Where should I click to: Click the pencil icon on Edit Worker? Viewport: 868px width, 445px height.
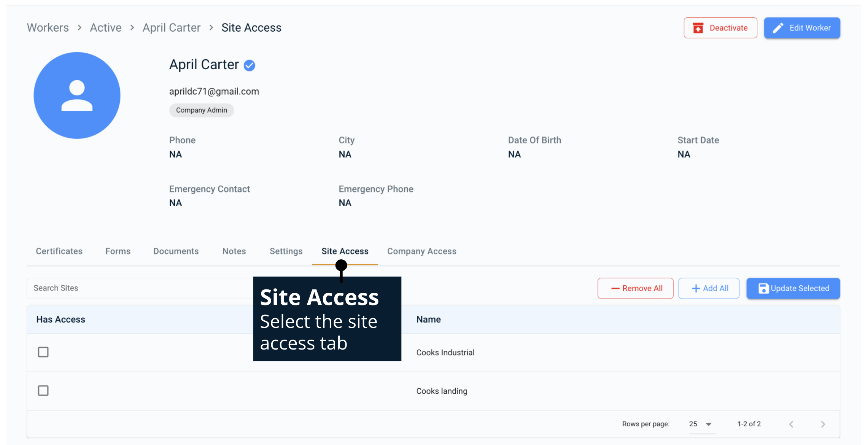778,28
